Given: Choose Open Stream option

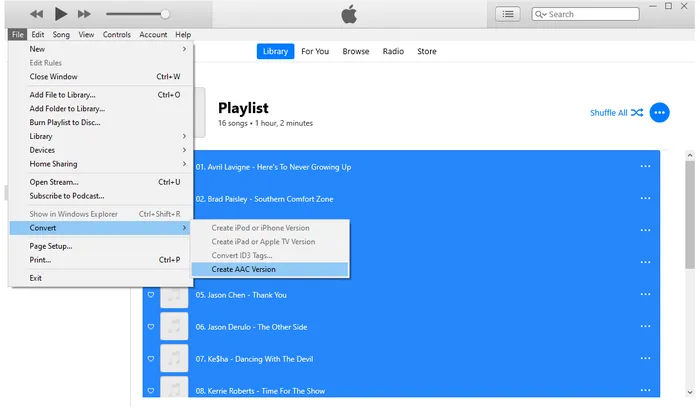Looking at the screenshot, I should click(101, 183).
